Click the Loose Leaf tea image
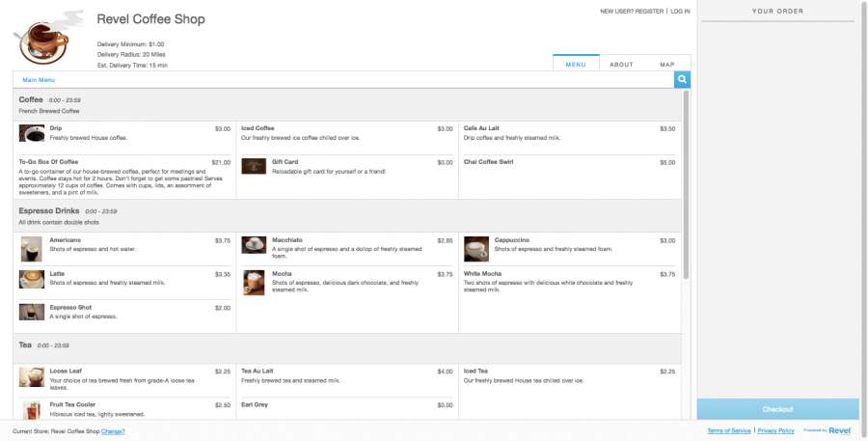 coord(31,376)
